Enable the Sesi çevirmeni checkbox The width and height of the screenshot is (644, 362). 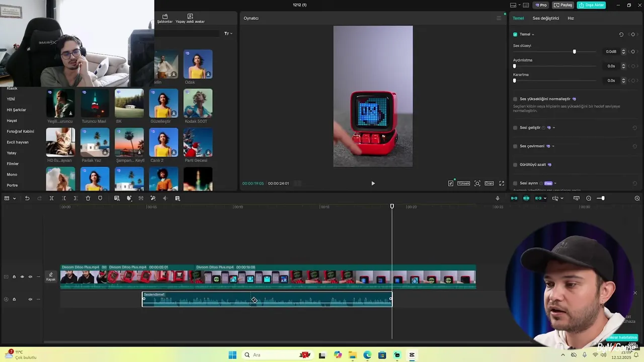pos(515,146)
